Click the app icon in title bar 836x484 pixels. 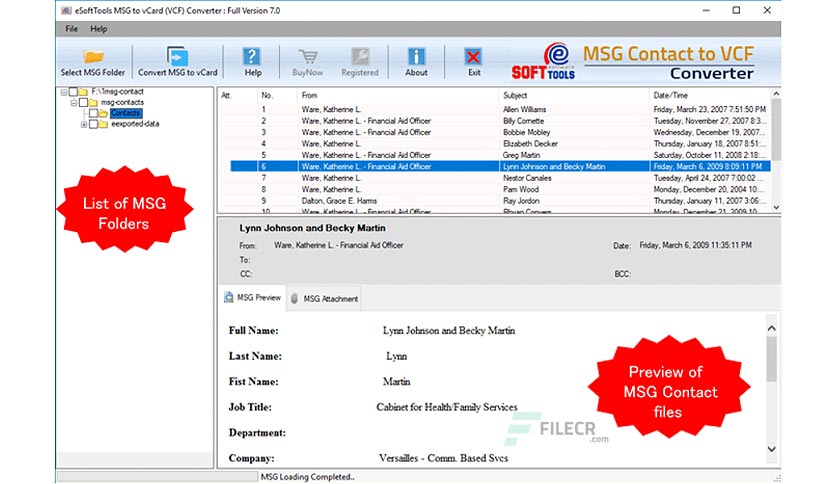[x=67, y=10]
